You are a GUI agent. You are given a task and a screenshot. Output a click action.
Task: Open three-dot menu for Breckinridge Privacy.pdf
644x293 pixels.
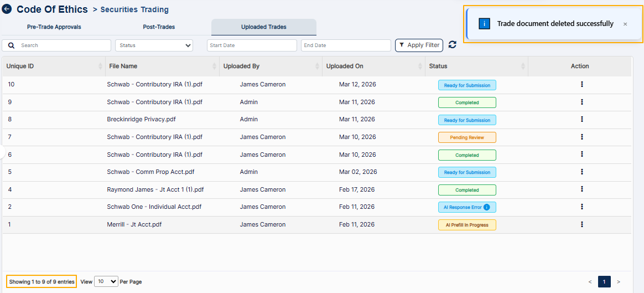[581, 119]
